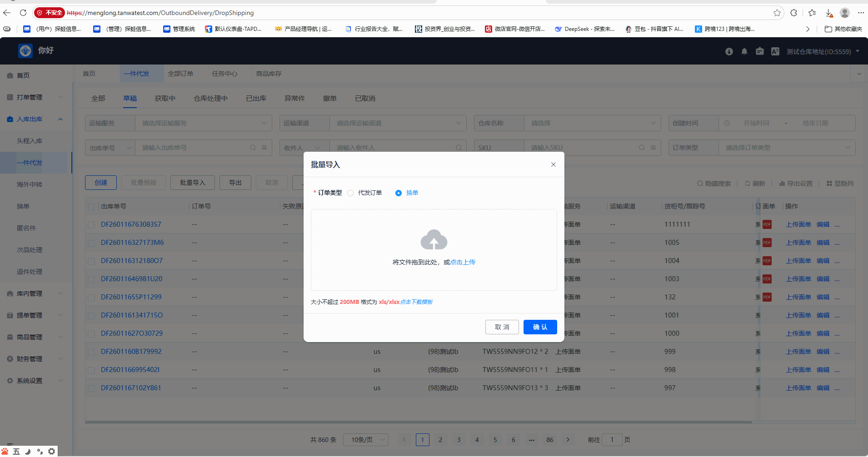Click the download icon in the app header

point(729,52)
